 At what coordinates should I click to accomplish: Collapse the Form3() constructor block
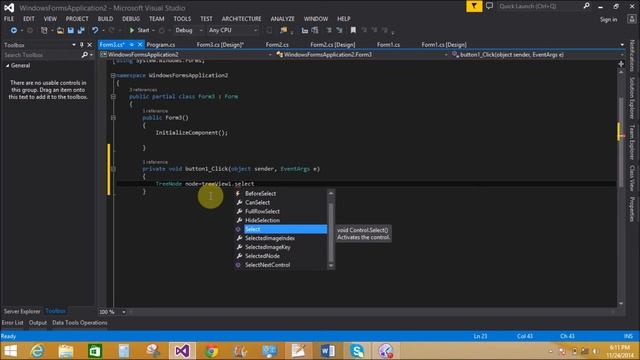click(113, 118)
